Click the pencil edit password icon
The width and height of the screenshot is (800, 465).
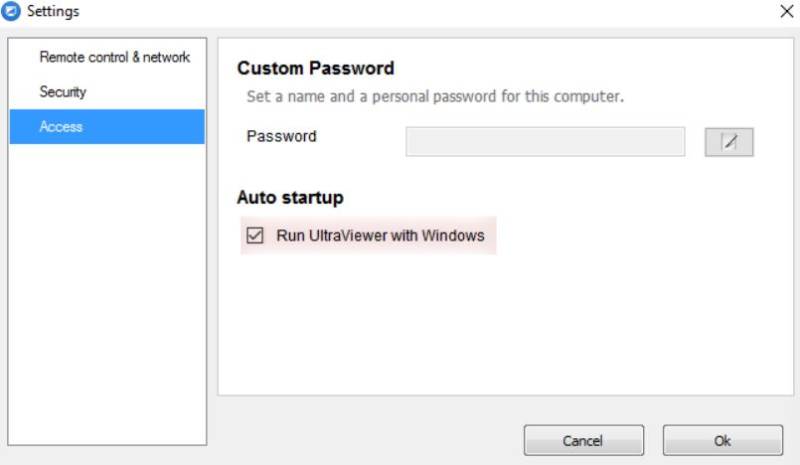(x=729, y=142)
